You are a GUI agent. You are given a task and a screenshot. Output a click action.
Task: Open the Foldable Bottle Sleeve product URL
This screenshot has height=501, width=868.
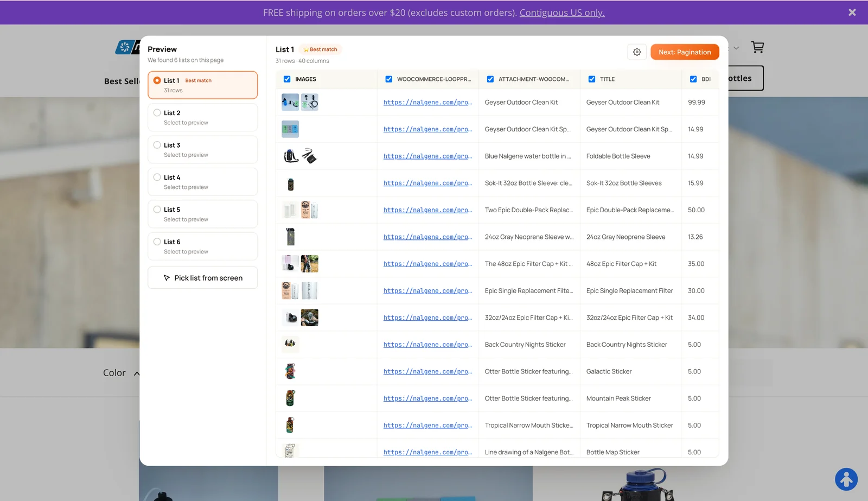(427, 156)
